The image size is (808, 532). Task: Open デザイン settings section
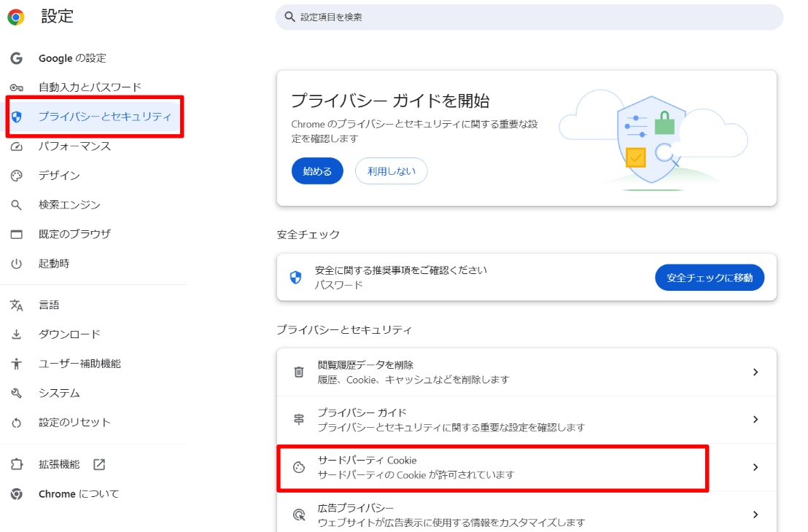click(59, 176)
